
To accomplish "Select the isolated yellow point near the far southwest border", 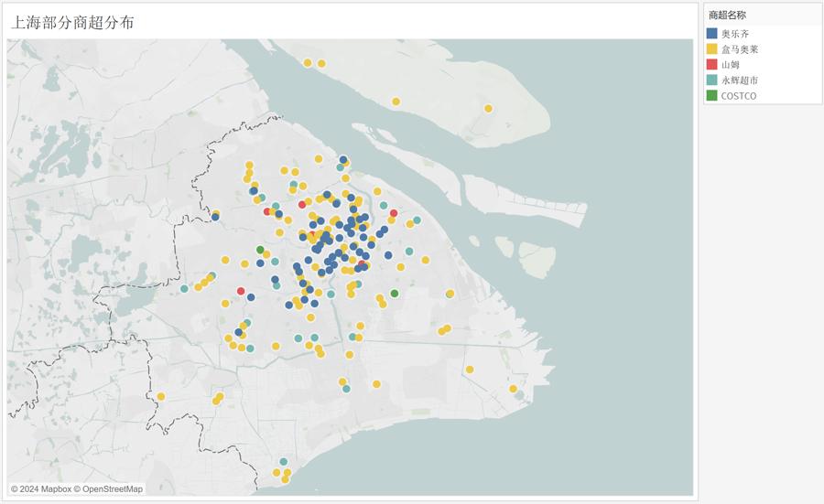I will point(161,396).
